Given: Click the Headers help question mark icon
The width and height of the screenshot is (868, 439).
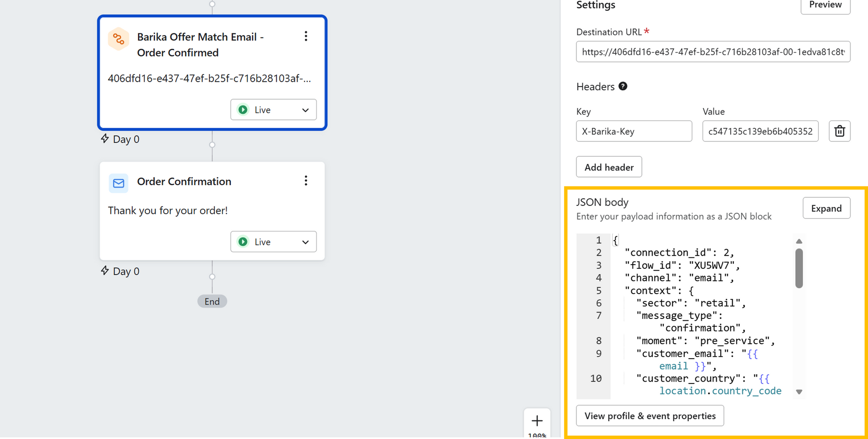Looking at the screenshot, I should (x=623, y=86).
